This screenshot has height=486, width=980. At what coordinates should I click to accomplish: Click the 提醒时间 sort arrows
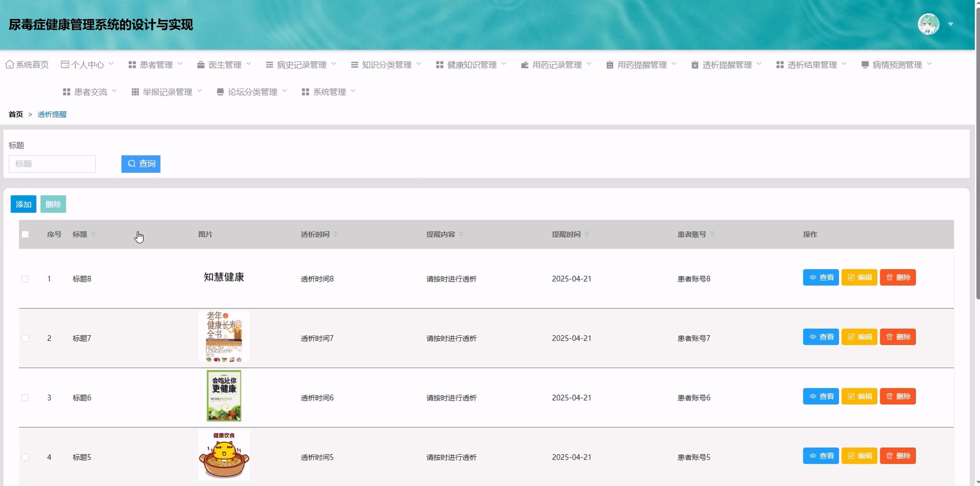pyautogui.click(x=587, y=234)
